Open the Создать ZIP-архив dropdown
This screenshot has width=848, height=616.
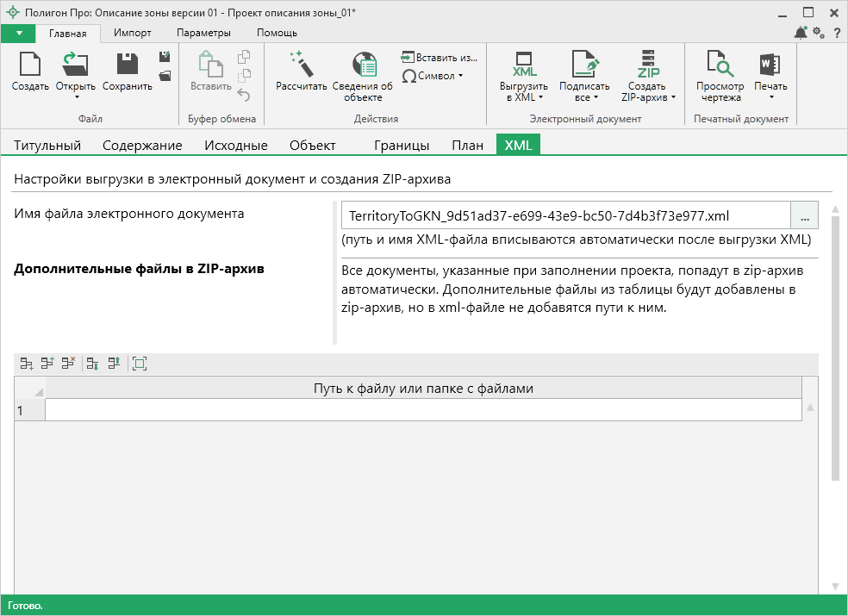tap(673, 97)
